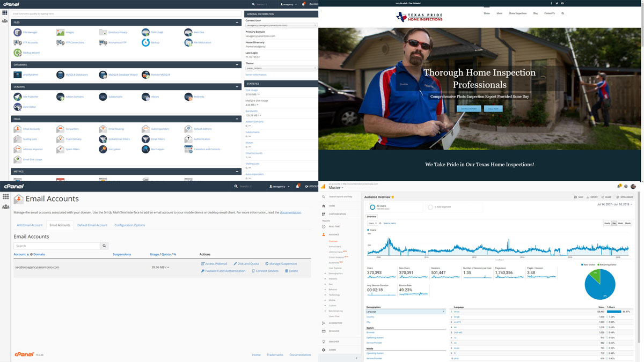This screenshot has height=362, width=644.
Task: Switch Analytics chart to Hourly
Action: pyautogui.click(x=607, y=223)
